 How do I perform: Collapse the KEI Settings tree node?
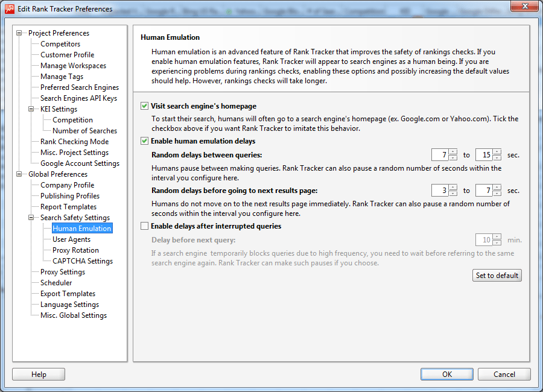(x=31, y=109)
